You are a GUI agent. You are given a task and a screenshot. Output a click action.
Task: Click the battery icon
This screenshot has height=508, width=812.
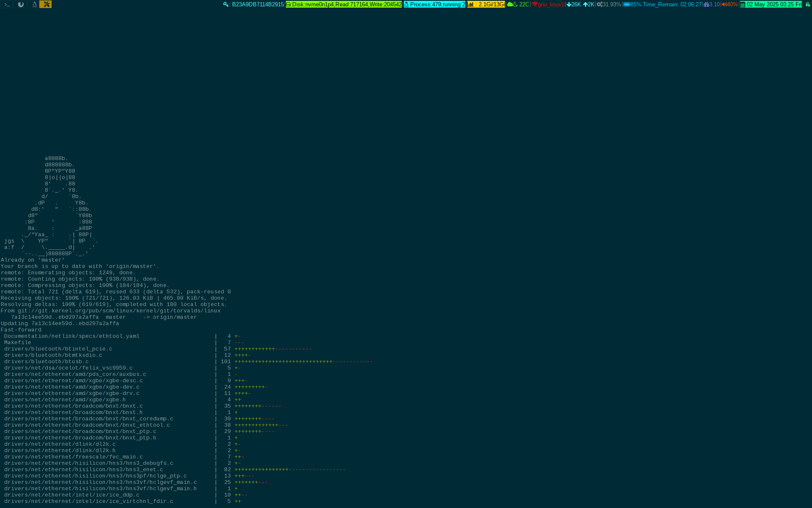[x=627, y=4]
